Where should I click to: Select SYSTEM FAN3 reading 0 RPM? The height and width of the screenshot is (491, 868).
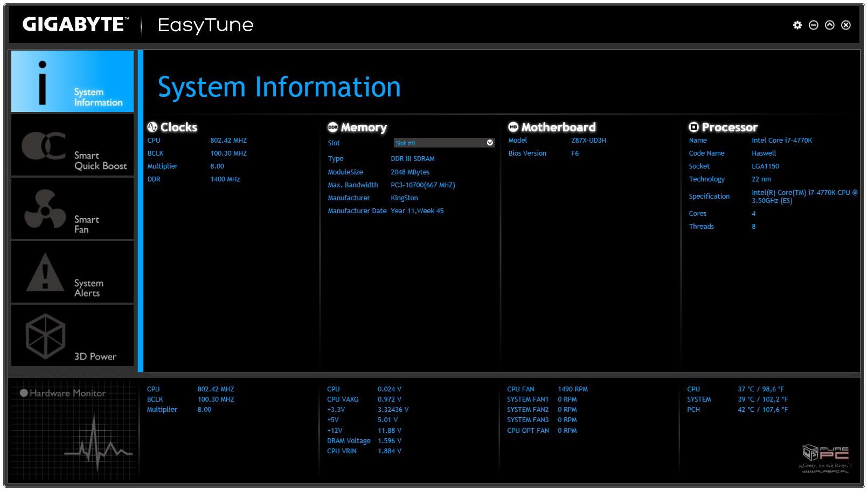[x=567, y=420]
